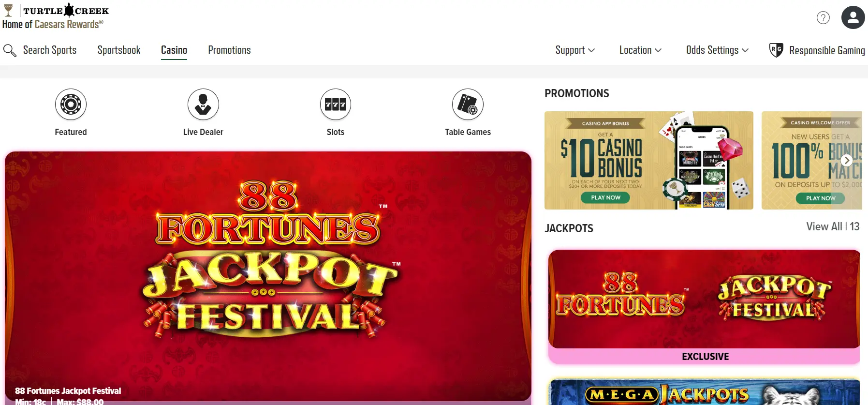The image size is (868, 405).
Task: Open the user account profile icon
Action: (853, 17)
